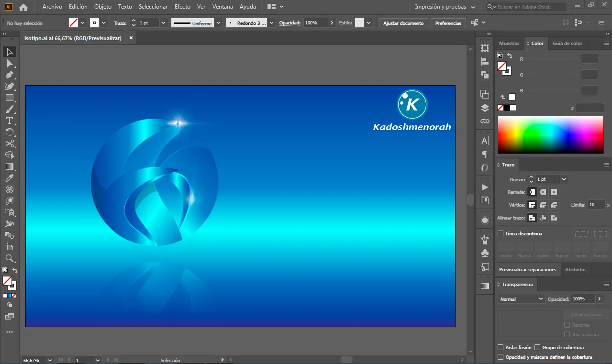The height and width of the screenshot is (364, 612).
Task: Toggle Opacidad y máscara definen la cobertura
Action: [501, 357]
